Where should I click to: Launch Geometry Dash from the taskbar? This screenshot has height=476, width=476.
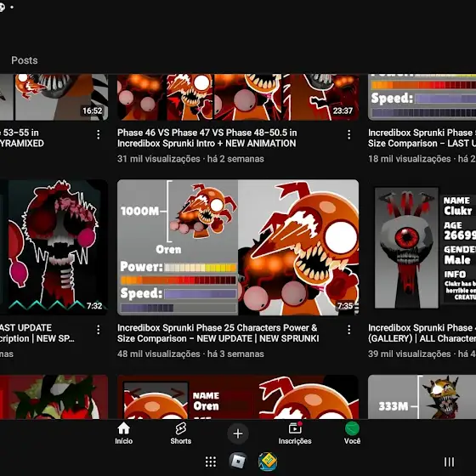(x=268, y=462)
